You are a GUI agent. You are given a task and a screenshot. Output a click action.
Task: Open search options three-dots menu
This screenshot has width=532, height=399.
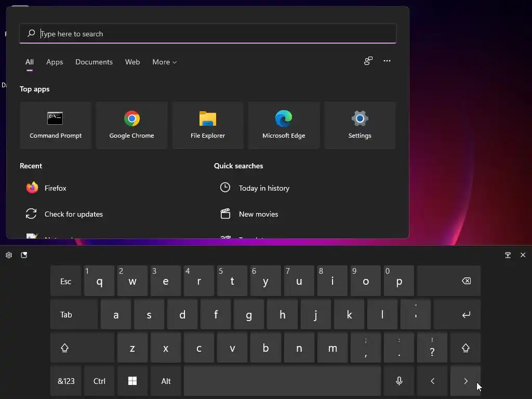tap(387, 61)
